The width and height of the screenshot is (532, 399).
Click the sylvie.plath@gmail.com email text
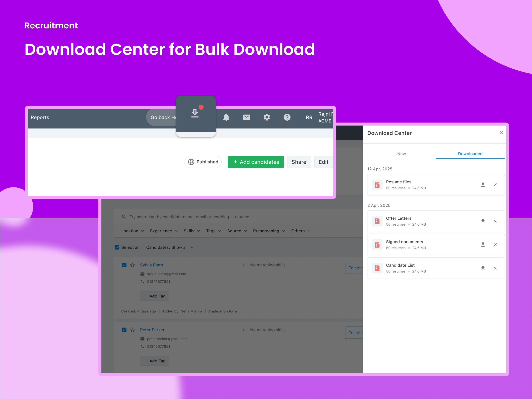[x=166, y=274]
